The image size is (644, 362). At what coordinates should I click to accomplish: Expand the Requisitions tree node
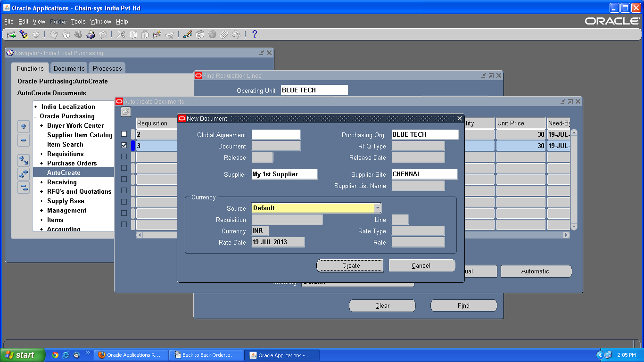[x=41, y=154]
